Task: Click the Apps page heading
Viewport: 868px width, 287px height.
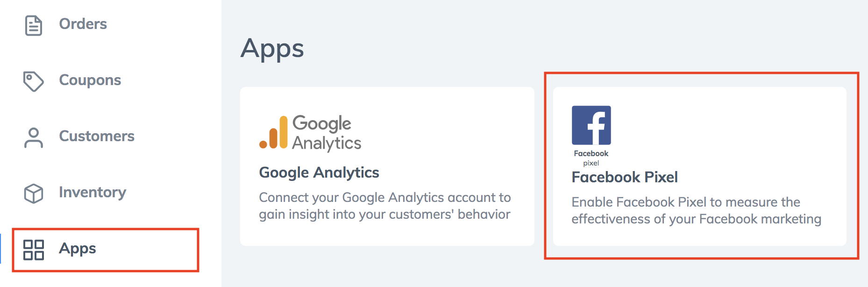Action: coord(272,49)
